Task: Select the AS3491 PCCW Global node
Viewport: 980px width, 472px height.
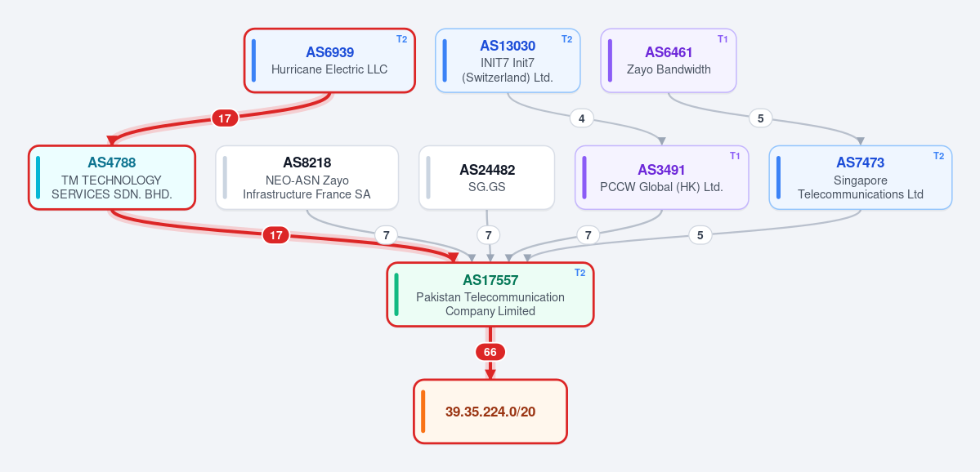Action: pyautogui.click(x=661, y=177)
